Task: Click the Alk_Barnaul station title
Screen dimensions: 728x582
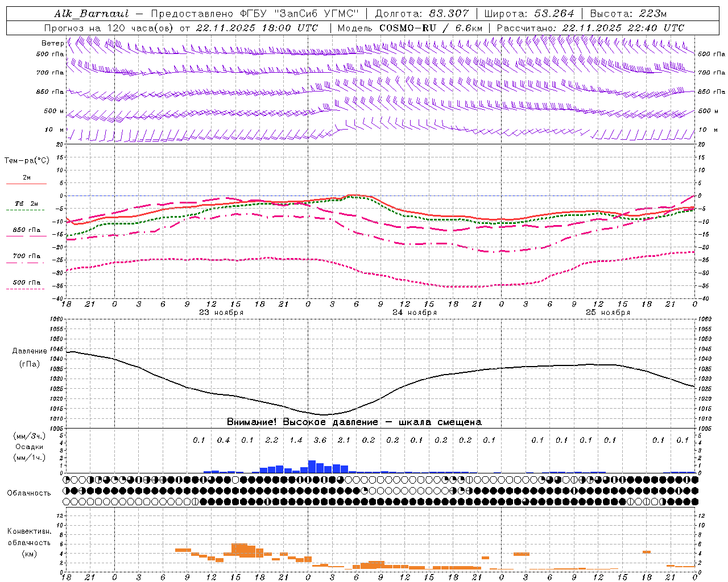Action: point(92,14)
